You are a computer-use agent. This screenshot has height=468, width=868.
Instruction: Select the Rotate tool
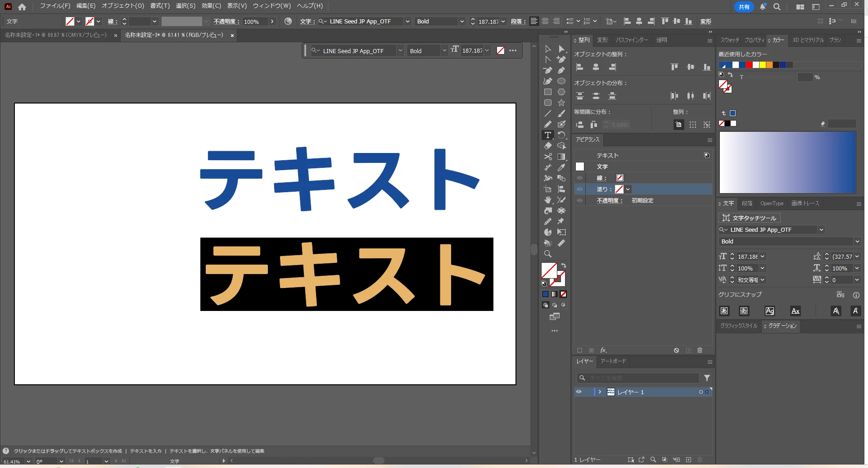click(x=561, y=135)
